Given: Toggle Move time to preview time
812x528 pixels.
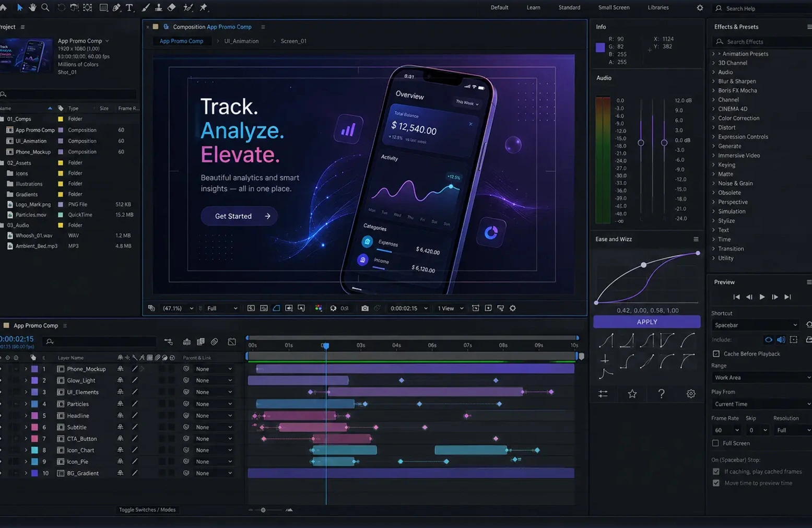Looking at the screenshot, I should tap(716, 483).
